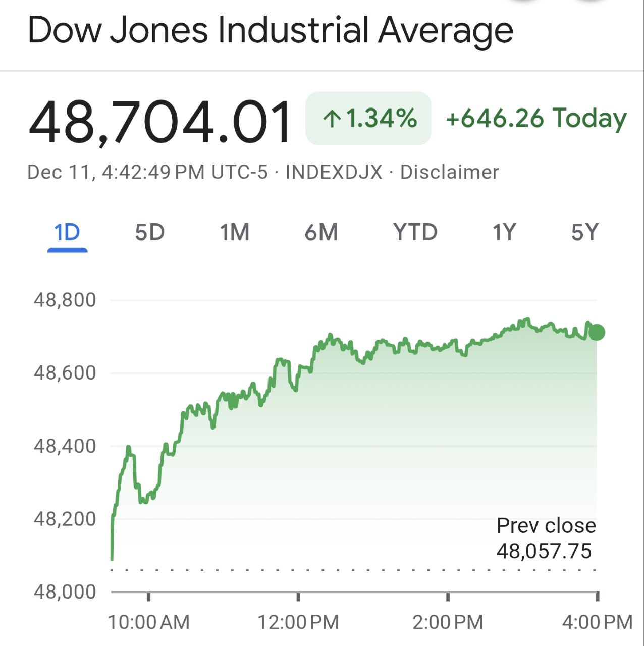The image size is (644, 646).
Task: Click the 48,704.01 index price
Action: (160, 122)
